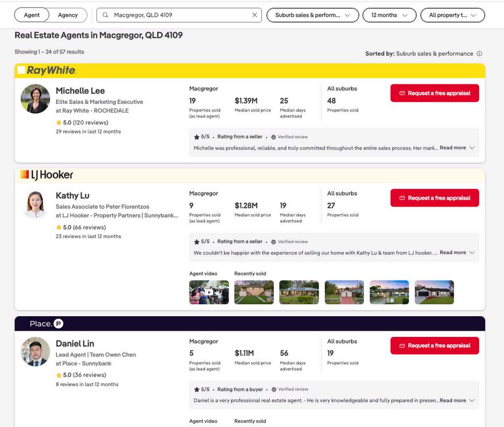Open Kathy Lu's profile photo
504x427 pixels.
(35, 204)
